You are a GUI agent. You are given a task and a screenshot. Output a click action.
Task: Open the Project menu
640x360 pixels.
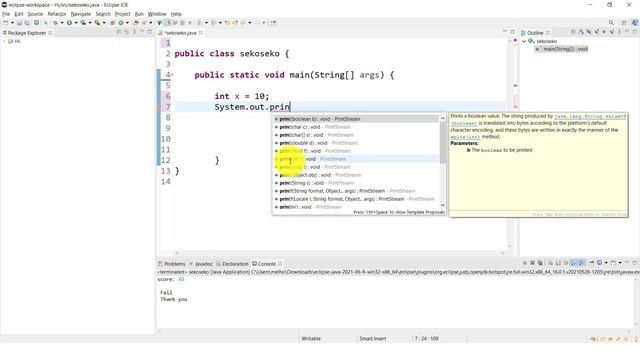[122, 14]
